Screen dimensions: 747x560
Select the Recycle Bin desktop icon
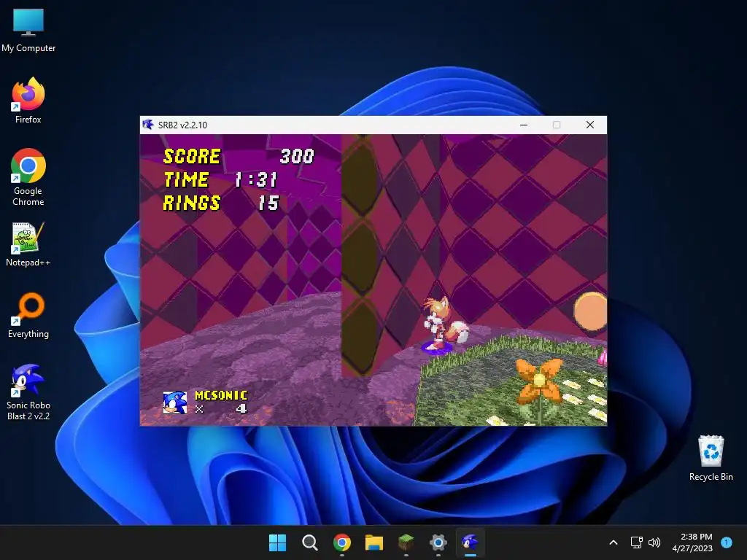(711, 458)
